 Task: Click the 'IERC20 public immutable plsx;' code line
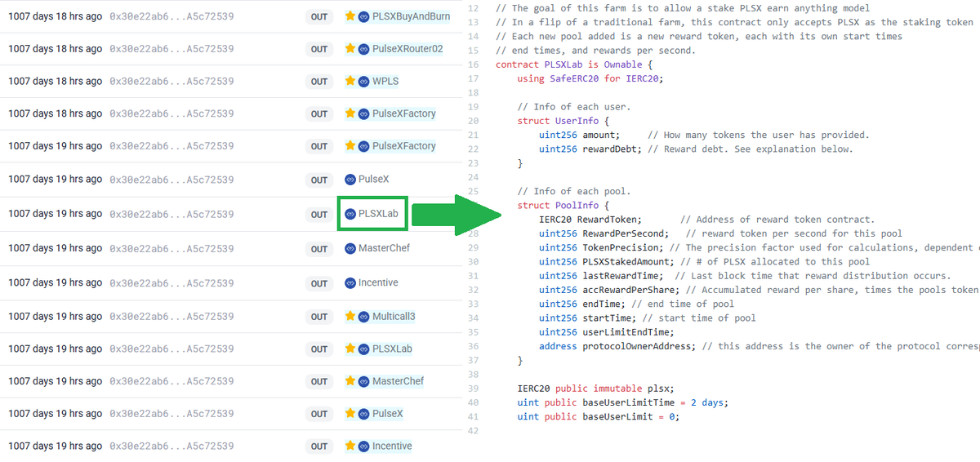pyautogui.click(x=596, y=389)
